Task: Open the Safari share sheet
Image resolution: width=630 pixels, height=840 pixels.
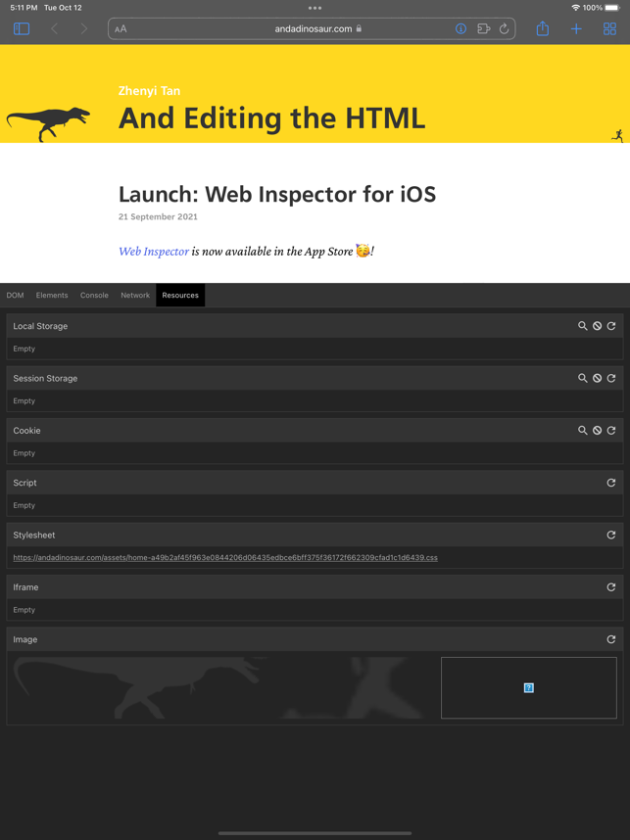Action: (x=543, y=28)
